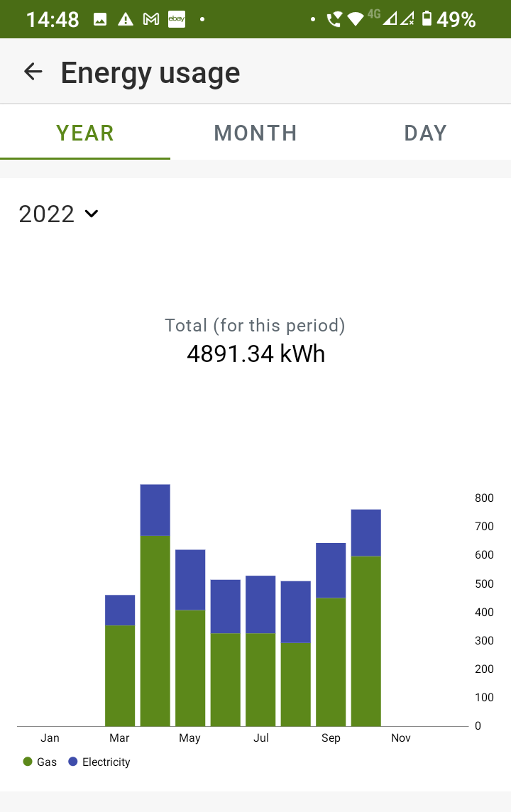Tap the status bar clock showing 14:48

tap(53, 19)
